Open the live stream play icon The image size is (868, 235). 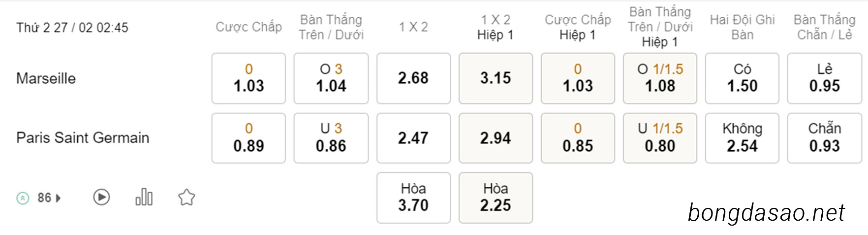coord(101,198)
